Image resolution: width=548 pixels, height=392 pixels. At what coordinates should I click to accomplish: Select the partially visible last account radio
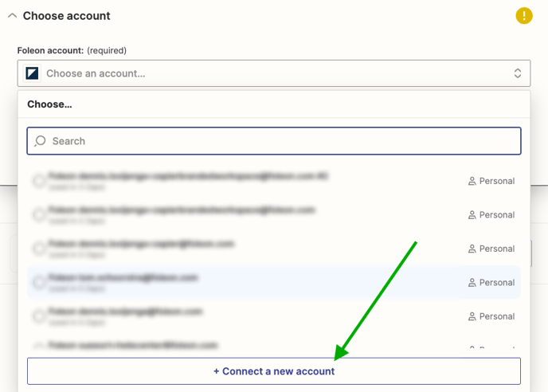click(x=38, y=347)
